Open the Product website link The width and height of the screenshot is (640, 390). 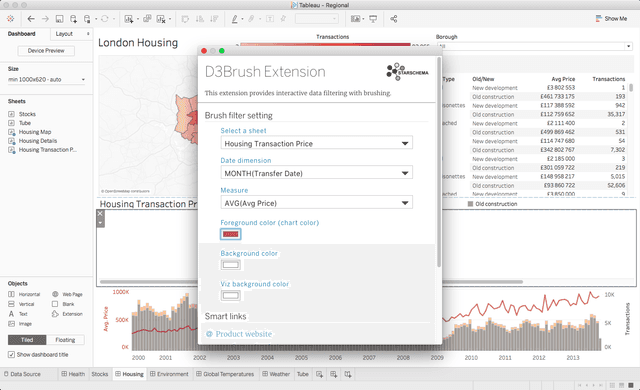pos(244,334)
